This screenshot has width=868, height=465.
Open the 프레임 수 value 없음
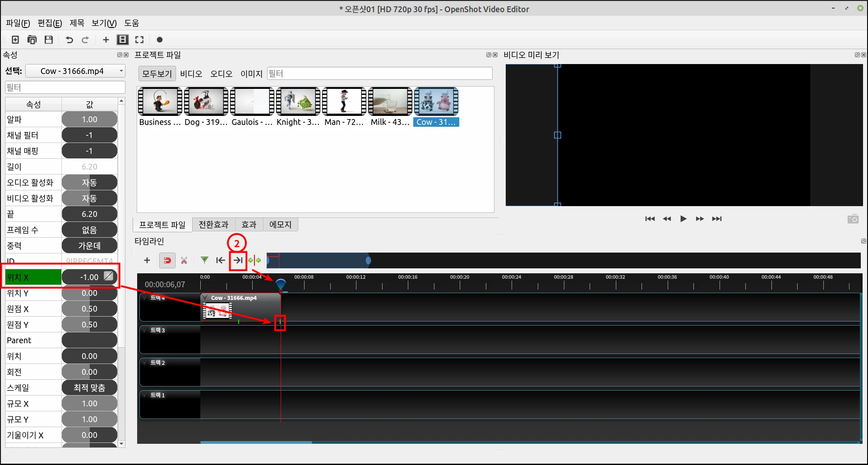(89, 230)
